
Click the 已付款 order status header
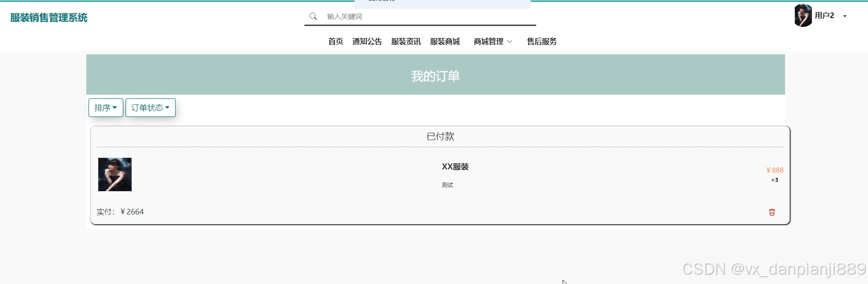440,136
